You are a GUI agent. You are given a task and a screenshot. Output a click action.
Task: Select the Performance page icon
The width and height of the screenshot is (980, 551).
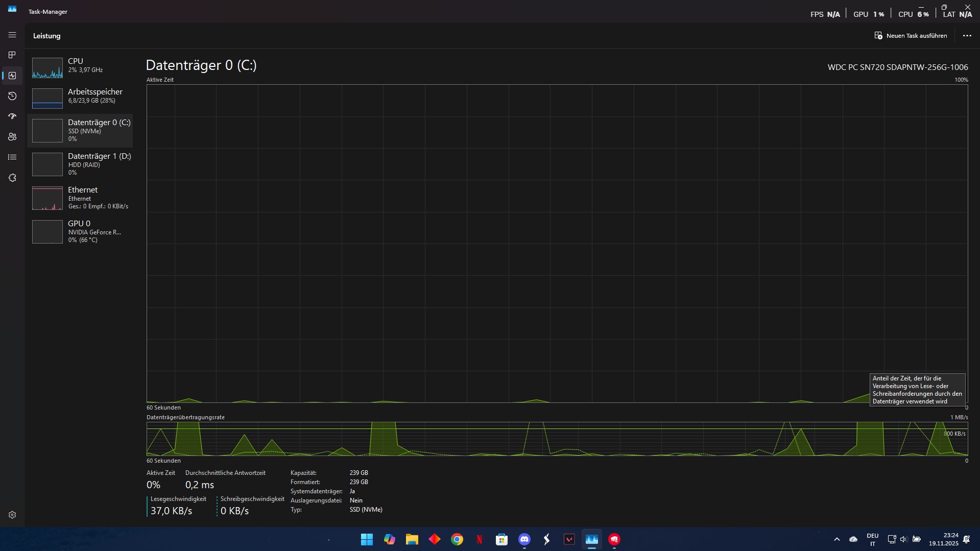(x=12, y=76)
